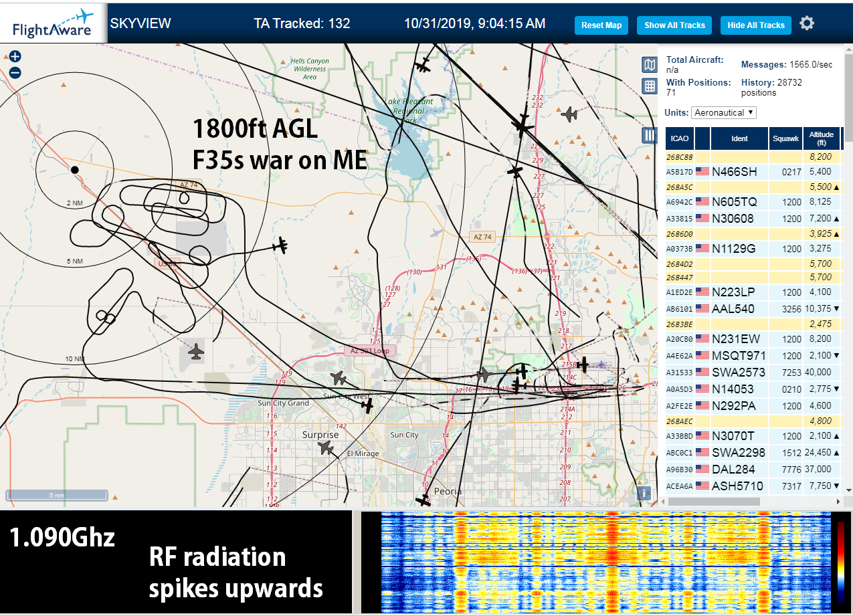Click the Hide All Tracks button
853x616 pixels.
click(756, 25)
